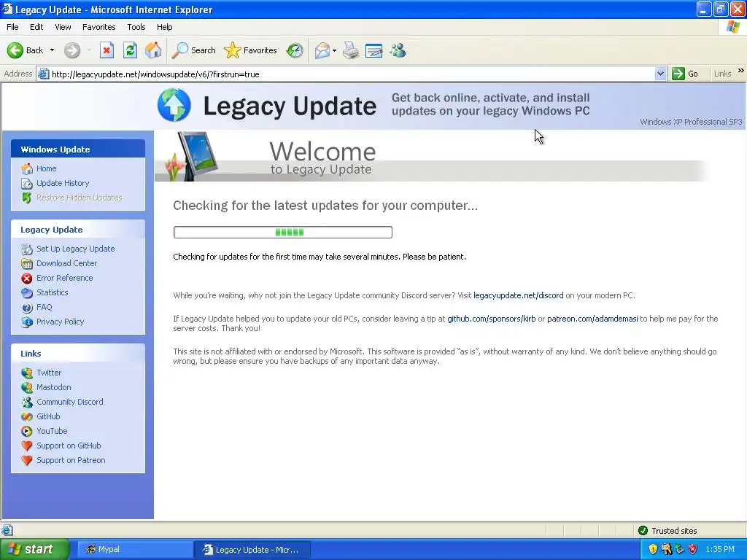Click the Edit page toolbar icon
This screenshot has width=747, height=560.
coord(374,50)
